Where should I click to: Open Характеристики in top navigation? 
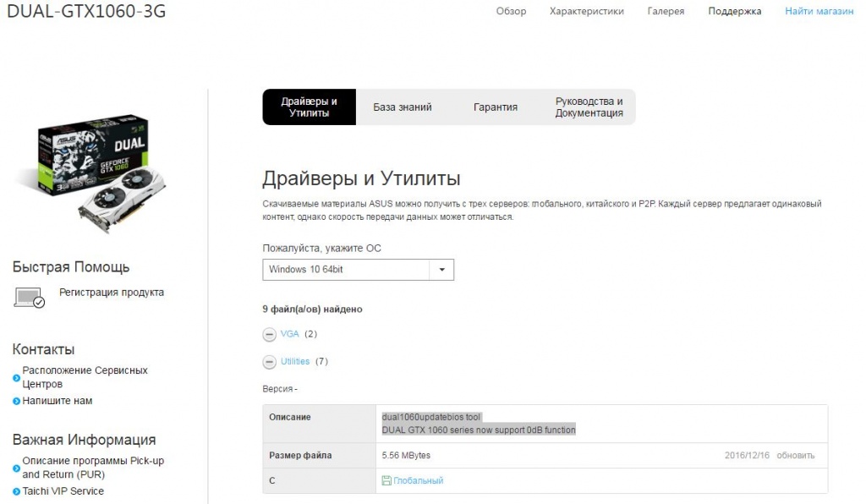587,11
